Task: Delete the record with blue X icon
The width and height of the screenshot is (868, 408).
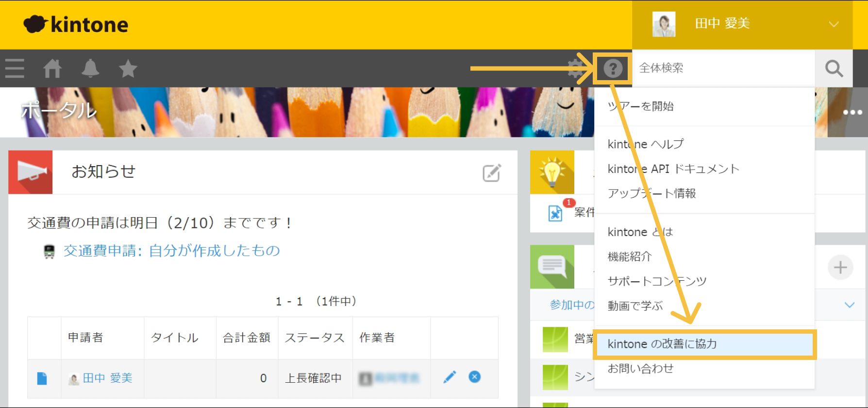Action: 475,377
